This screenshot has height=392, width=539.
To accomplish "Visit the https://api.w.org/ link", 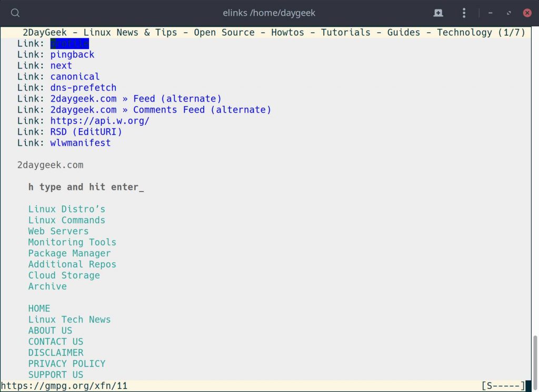I will [x=101, y=120].
